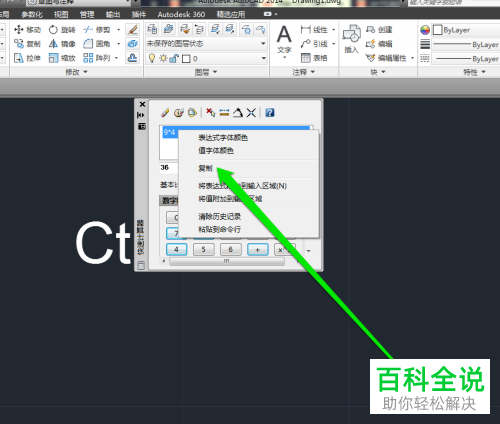The width and height of the screenshot is (500, 424).
Task: Click the Make Object's Layer Current icon
Action: click(168, 29)
